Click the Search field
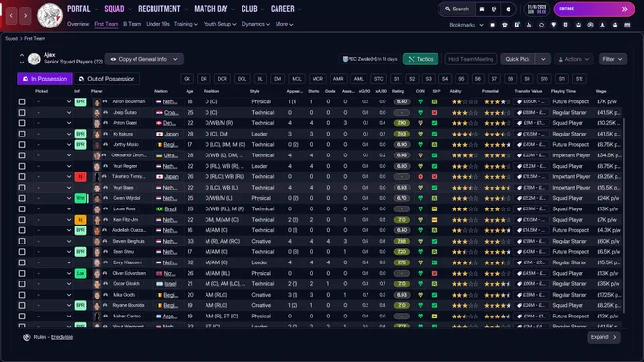Image resolution: width=644 pixels, height=362 pixels. (x=456, y=9)
